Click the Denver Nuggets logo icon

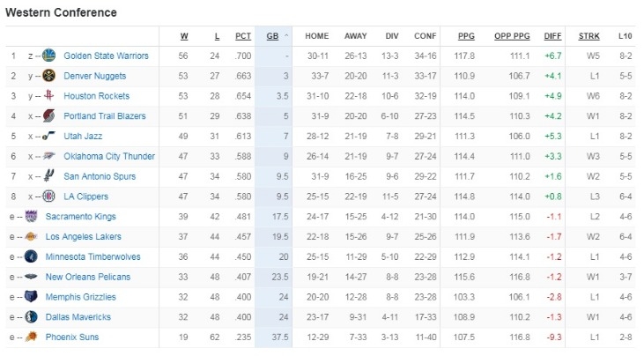tap(48, 76)
